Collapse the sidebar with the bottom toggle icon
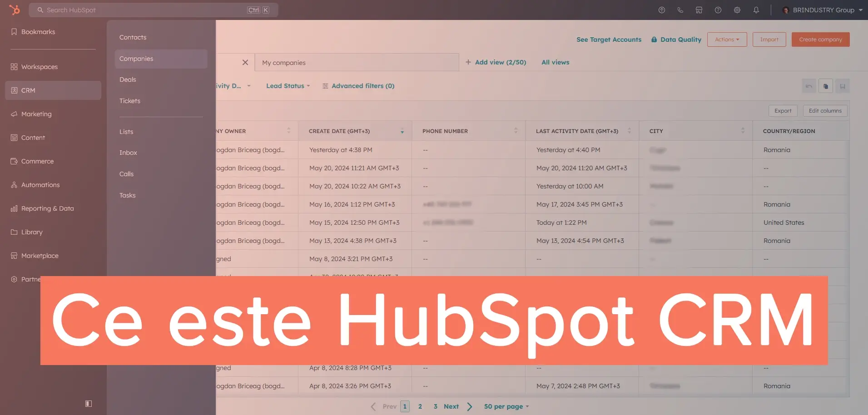 (89, 403)
